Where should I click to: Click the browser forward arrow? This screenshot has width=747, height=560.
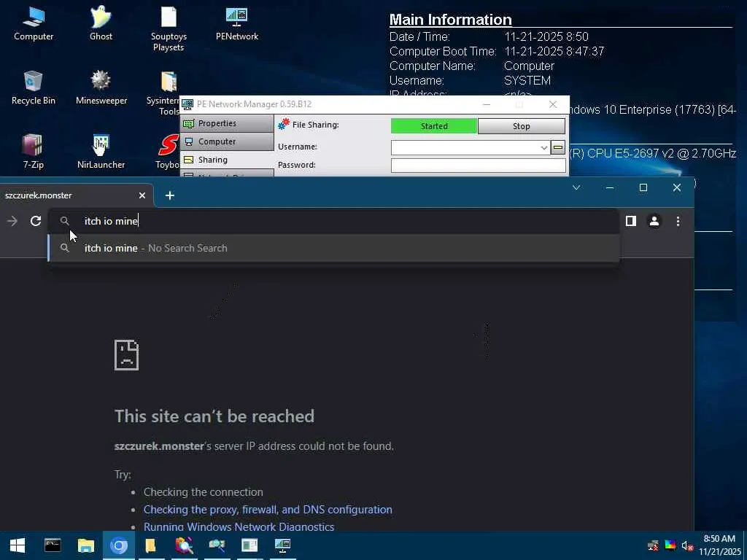click(12, 221)
